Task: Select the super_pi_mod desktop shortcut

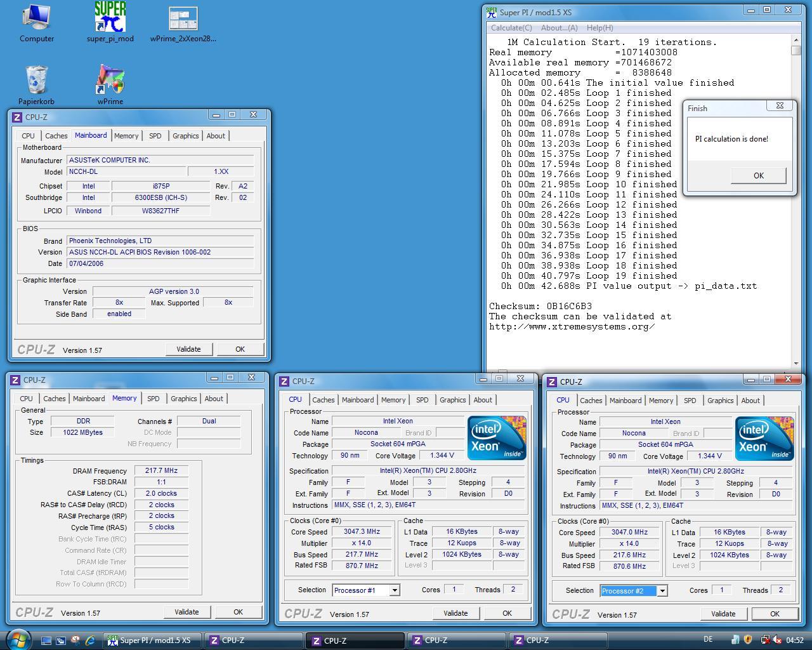Action: [x=110, y=23]
